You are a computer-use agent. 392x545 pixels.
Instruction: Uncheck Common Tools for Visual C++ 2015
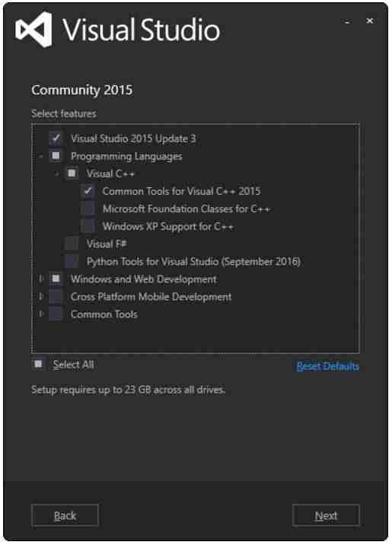point(88,191)
